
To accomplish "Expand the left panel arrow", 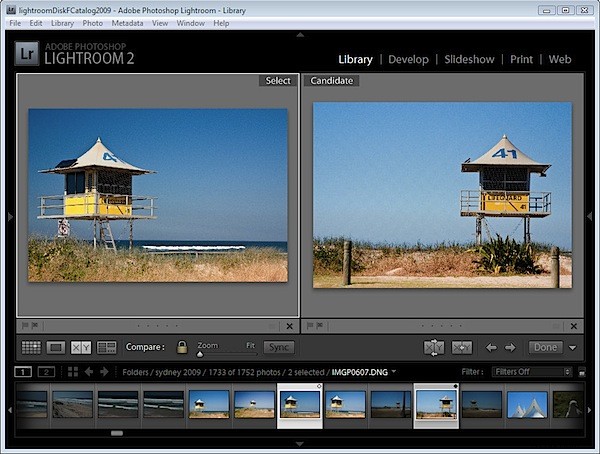I will coord(10,217).
